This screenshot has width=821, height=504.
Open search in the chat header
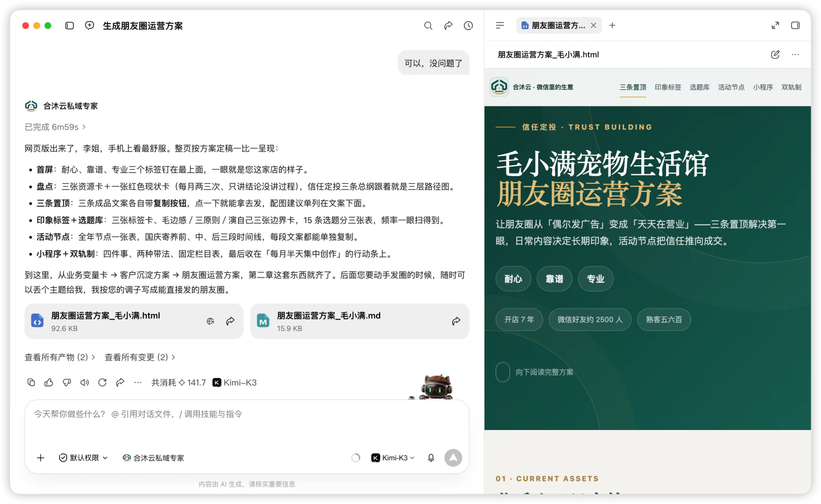click(428, 26)
